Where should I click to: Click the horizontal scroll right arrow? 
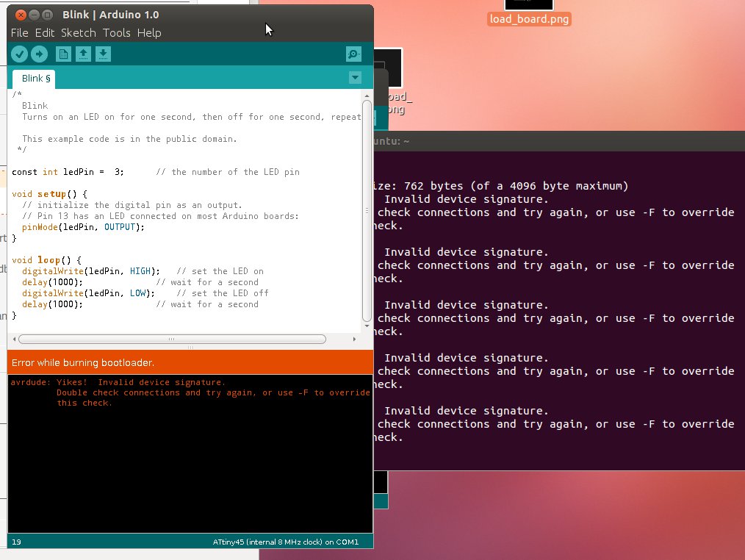point(354,339)
